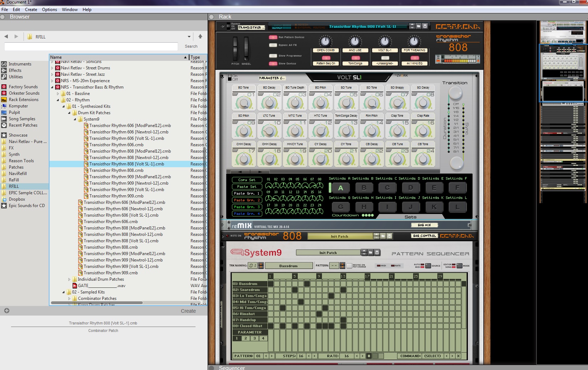Go back in the browser navigation
This screenshot has height=370, width=588.
tap(6, 36)
